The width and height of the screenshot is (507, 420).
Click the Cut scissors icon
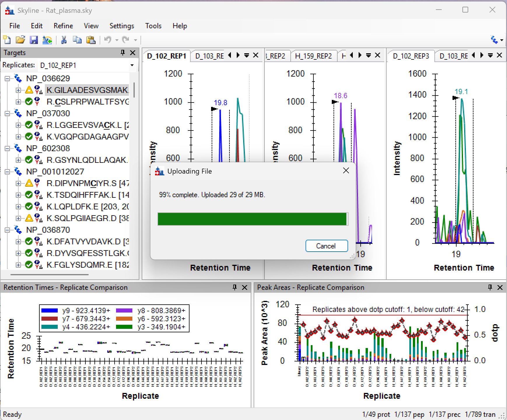point(64,40)
